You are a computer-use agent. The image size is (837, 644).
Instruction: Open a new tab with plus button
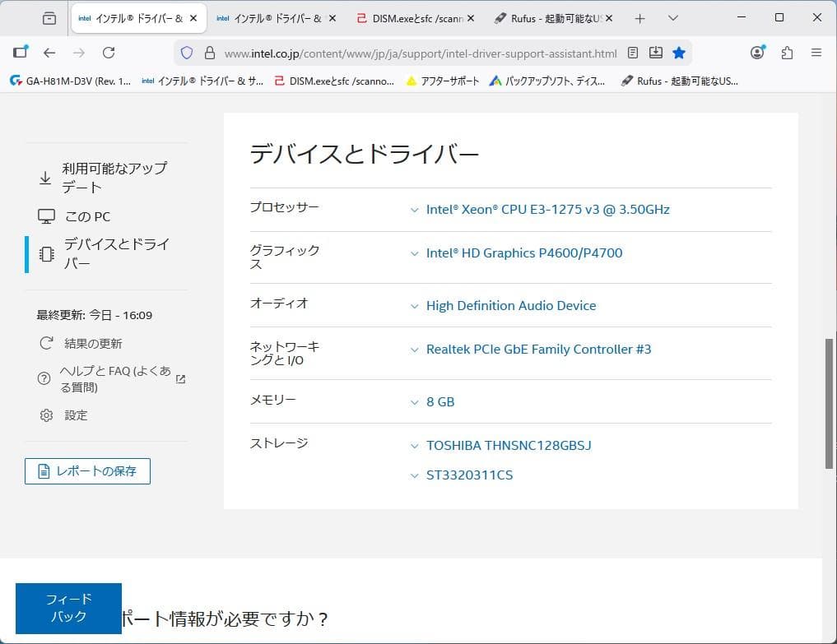[640, 19]
